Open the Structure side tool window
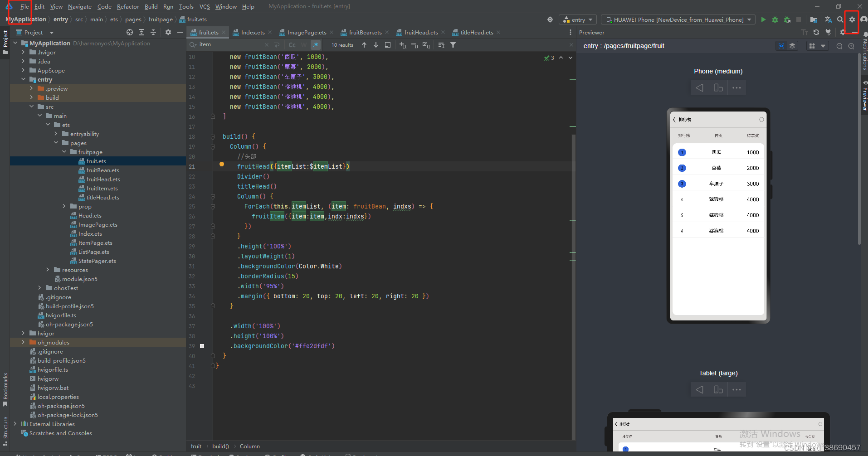Image resolution: width=868 pixels, height=456 pixels. click(5, 430)
